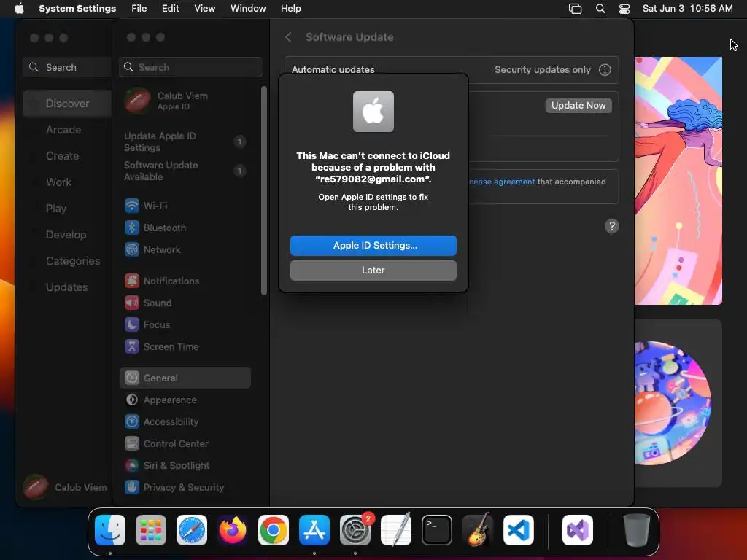747x560 pixels.
Task: Open Network settings in the sidebar
Action: coord(185,249)
